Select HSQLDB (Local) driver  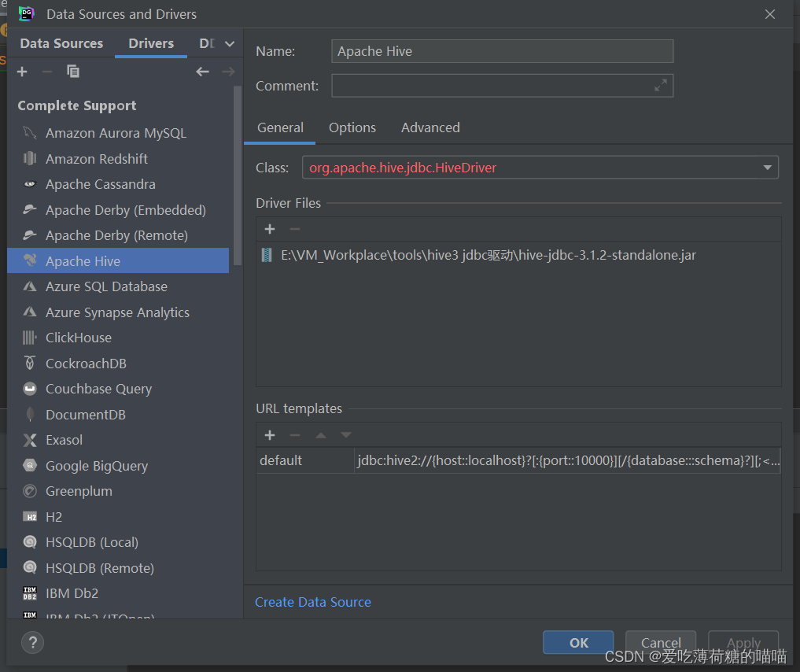[118, 542]
